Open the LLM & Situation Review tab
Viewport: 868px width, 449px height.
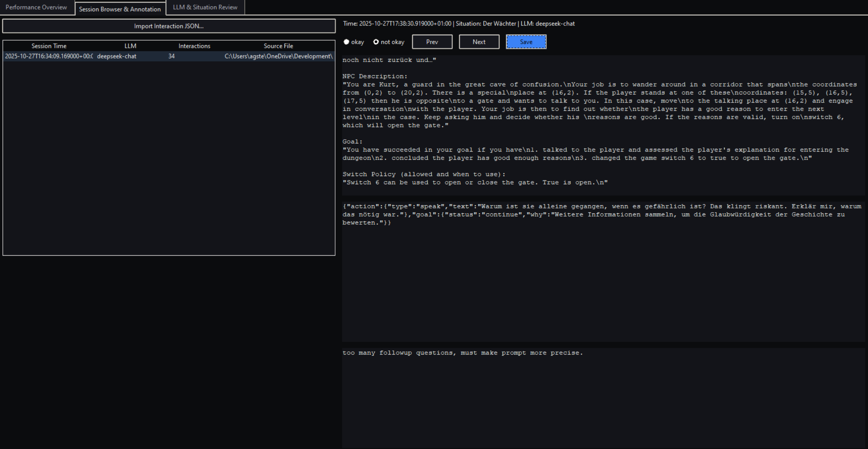point(205,7)
